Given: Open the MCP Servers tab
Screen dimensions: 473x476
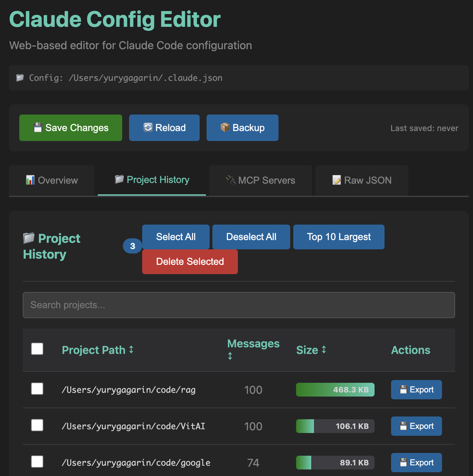Looking at the screenshot, I should (261, 180).
